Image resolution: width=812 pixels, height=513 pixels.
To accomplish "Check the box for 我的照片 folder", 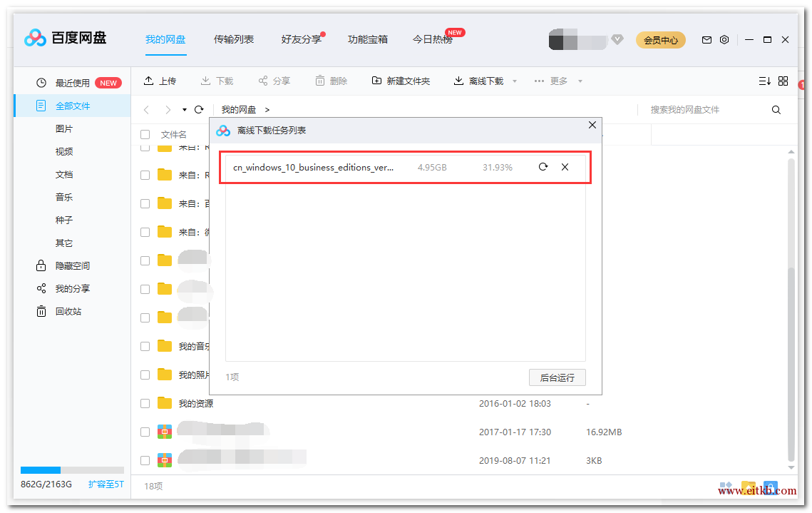I will pyautogui.click(x=145, y=375).
